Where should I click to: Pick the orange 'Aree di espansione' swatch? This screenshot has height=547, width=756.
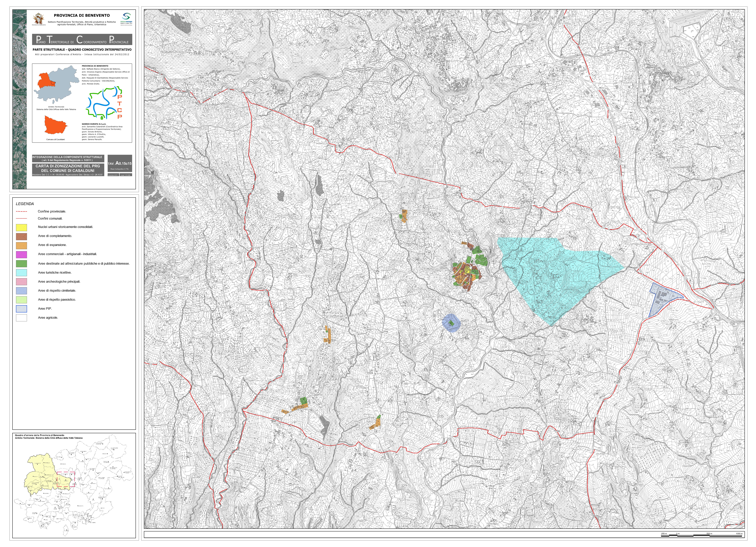(x=21, y=246)
